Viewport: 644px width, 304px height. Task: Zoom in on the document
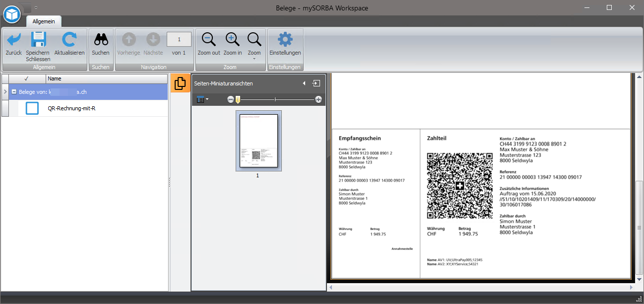(233, 43)
